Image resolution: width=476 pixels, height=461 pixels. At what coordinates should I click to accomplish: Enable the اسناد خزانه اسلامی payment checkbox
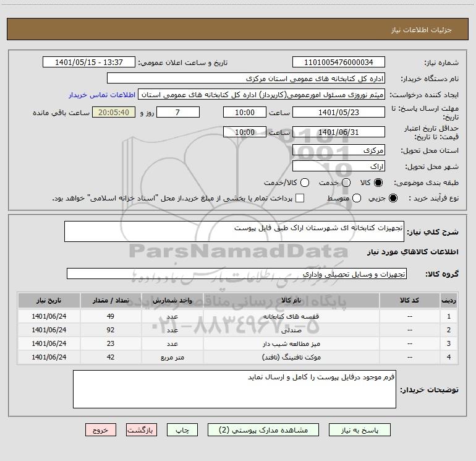click(x=300, y=198)
